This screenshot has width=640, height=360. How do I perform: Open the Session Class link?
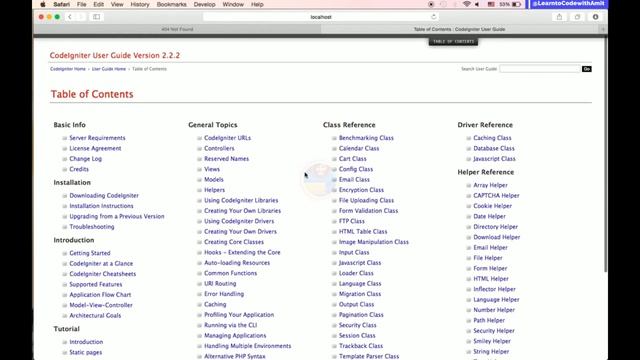[x=357, y=336]
